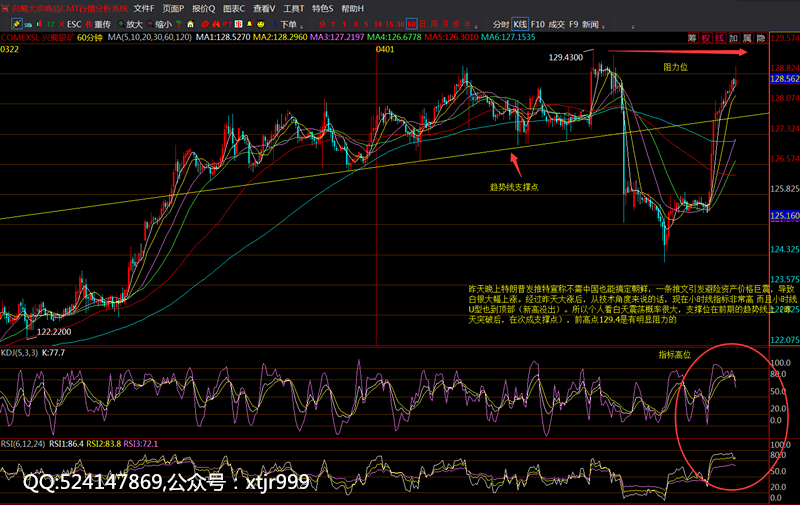Click the red grid calculator icon

pos(238,24)
